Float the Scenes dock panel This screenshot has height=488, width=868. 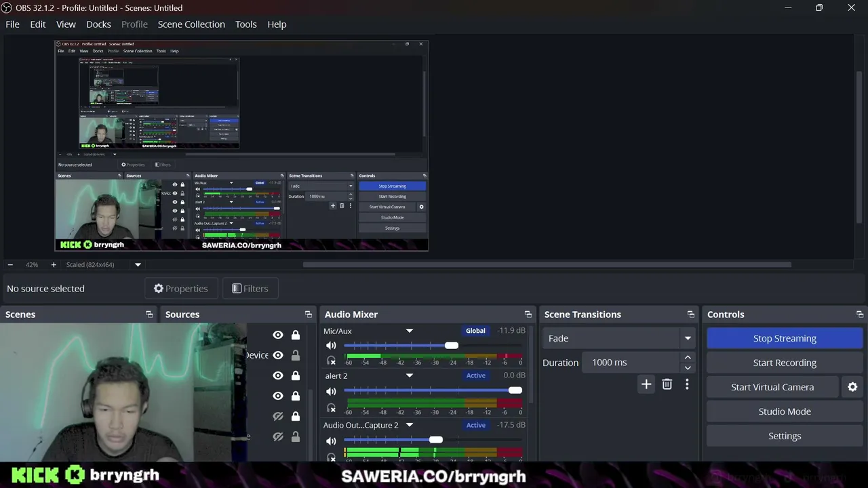point(149,314)
